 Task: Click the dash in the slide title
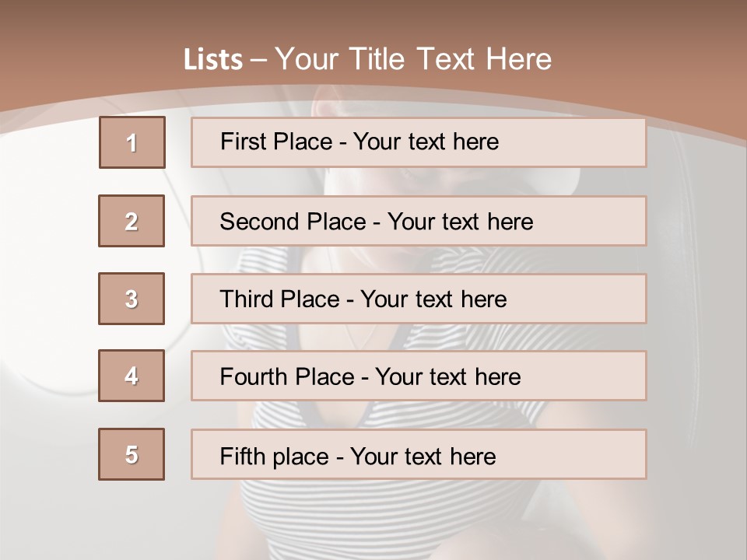(259, 60)
